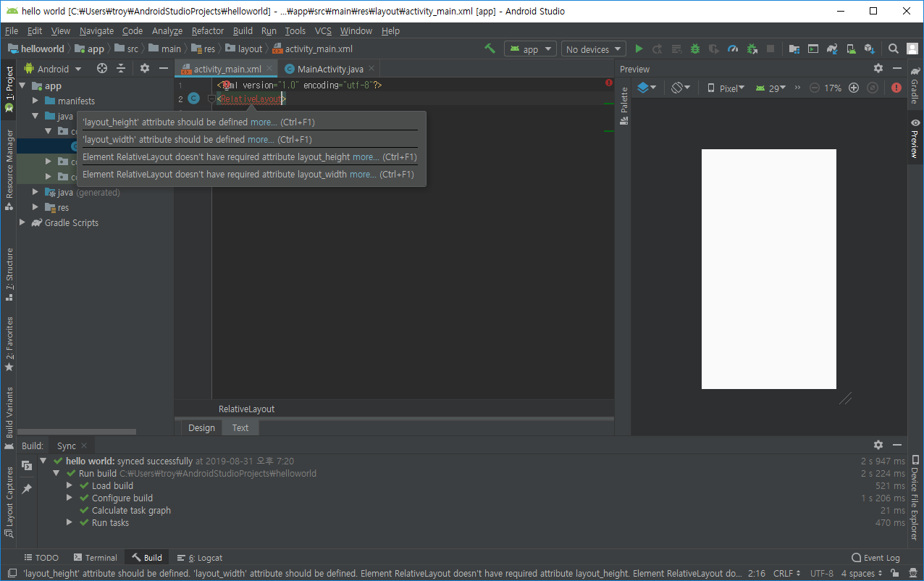This screenshot has height=581, width=924.
Task: Click the user account avatar icon
Action: click(x=912, y=49)
